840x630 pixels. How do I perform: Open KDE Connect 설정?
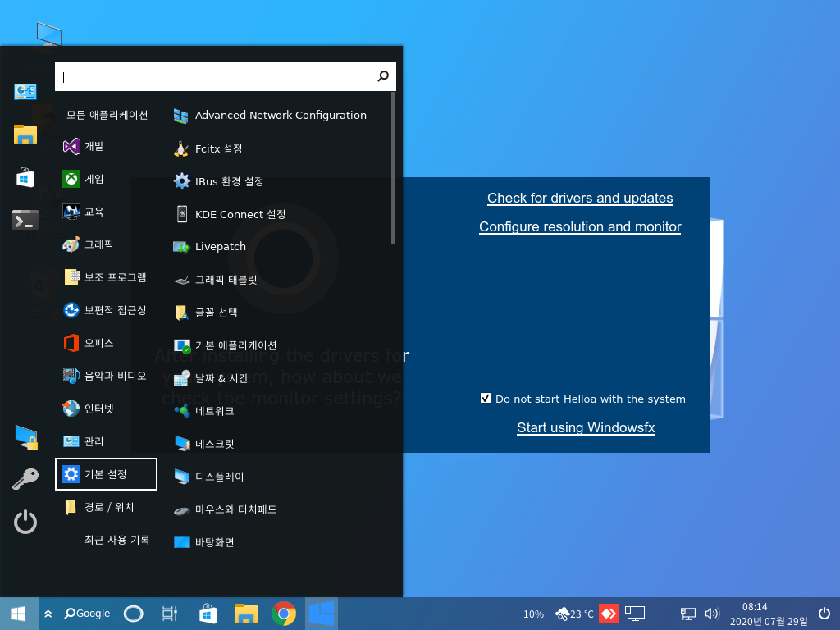pos(230,214)
